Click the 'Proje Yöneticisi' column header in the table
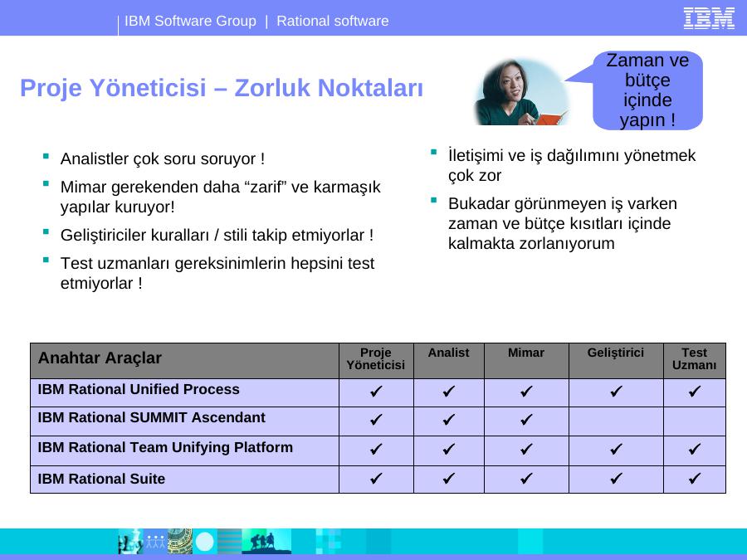747x560 pixels. click(376, 358)
